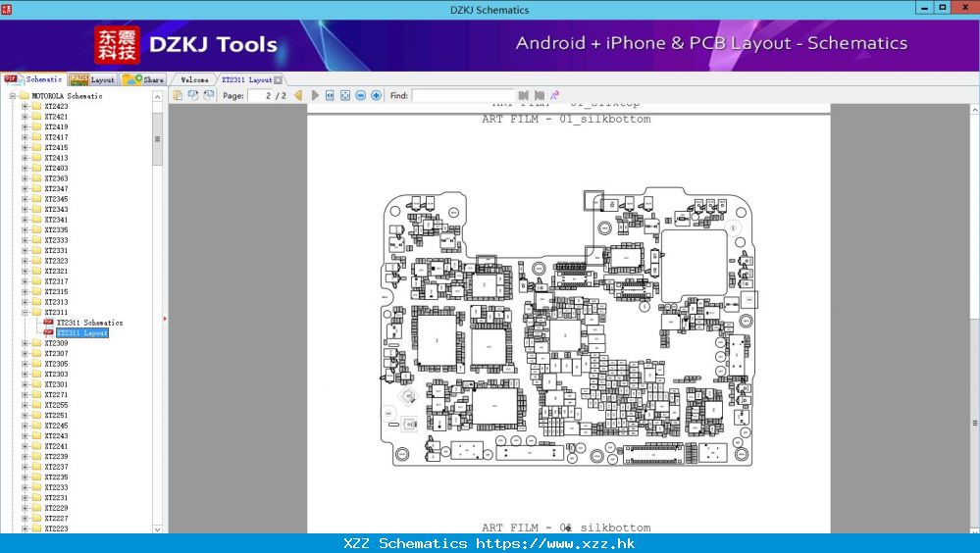
Task: Select the XT2363 folder row
Action: pyautogui.click(x=56, y=178)
